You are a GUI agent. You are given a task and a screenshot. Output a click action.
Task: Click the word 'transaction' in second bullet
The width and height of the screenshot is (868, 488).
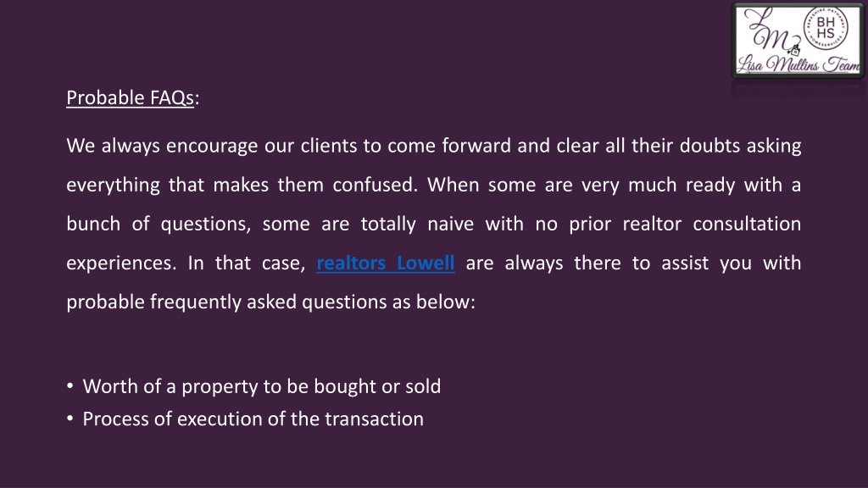(x=374, y=419)
